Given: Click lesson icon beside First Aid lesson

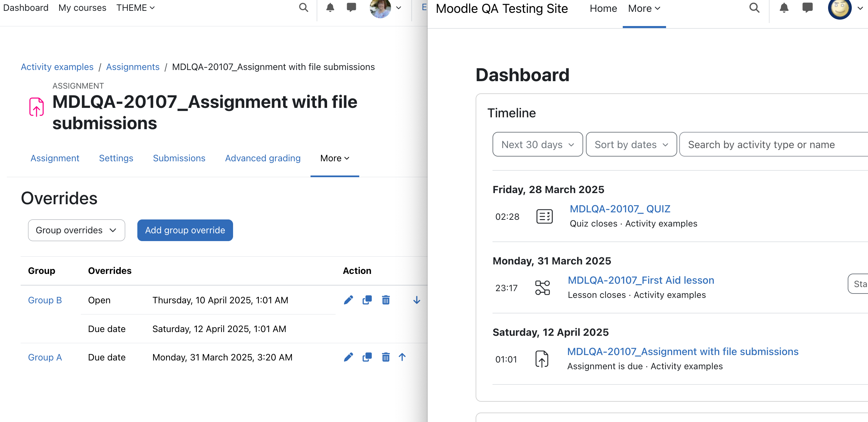Looking at the screenshot, I should pos(542,288).
